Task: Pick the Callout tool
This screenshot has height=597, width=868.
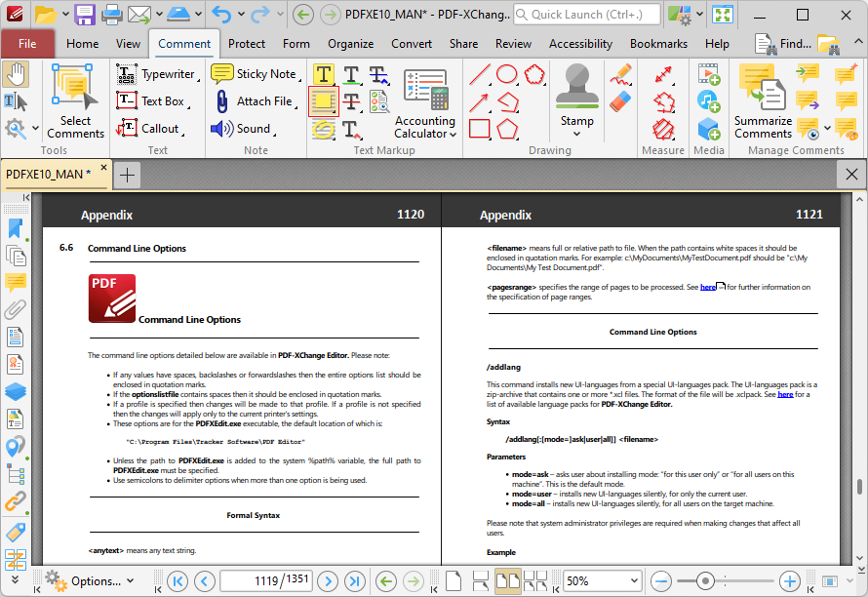Action: tap(150, 129)
